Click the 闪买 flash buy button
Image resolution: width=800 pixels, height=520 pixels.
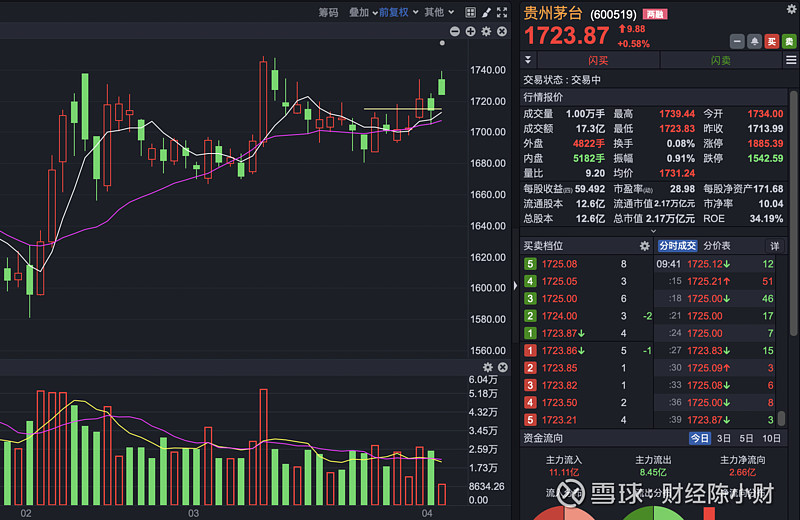598,61
